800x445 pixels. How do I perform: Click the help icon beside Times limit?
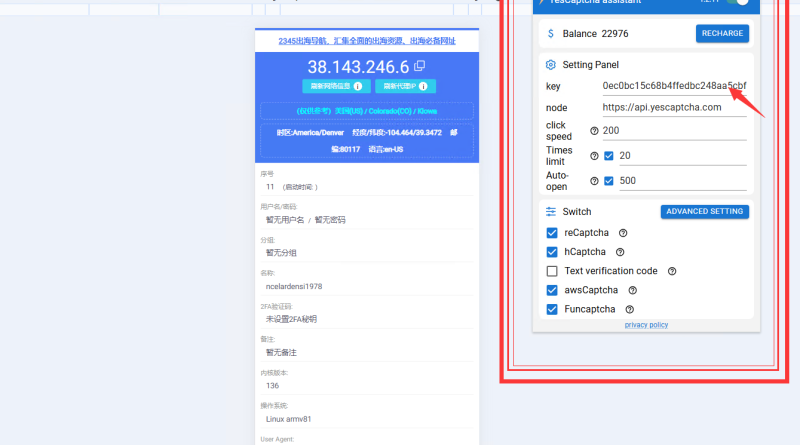point(594,156)
